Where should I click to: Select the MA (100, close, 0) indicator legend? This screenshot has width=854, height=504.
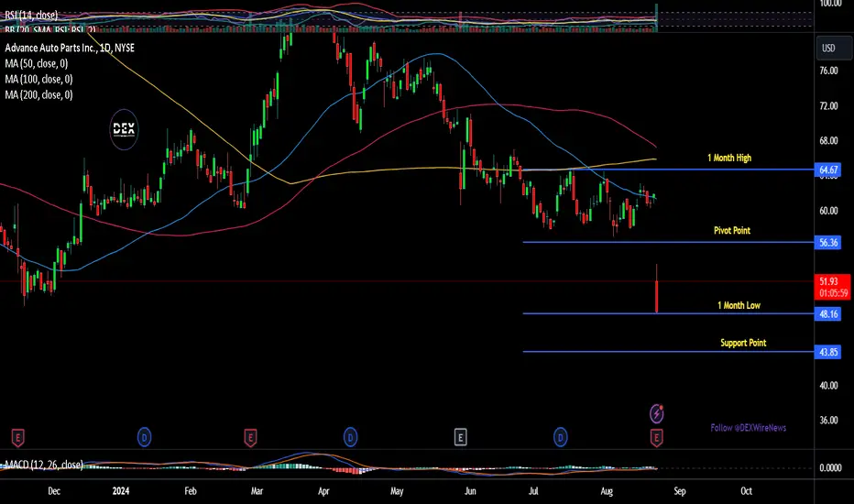(38, 80)
